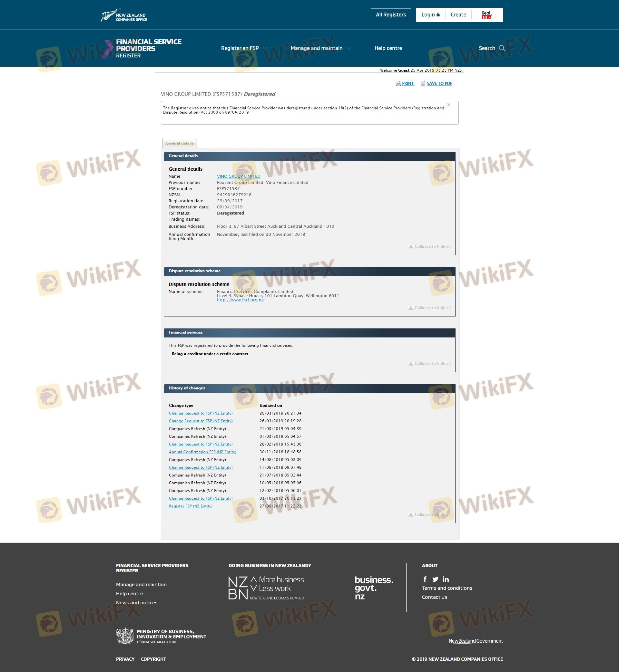Click the Save to PDF document icon
This screenshot has height=672, width=619.
(x=423, y=84)
